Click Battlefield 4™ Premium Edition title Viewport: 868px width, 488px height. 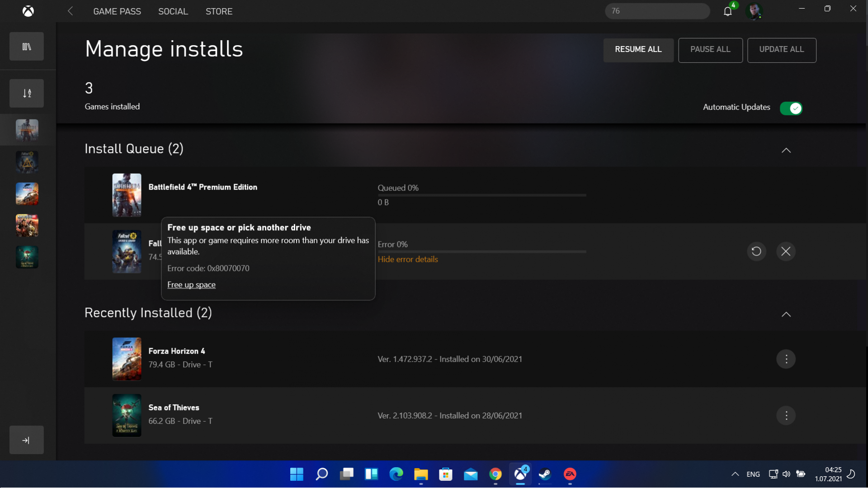[x=203, y=187]
